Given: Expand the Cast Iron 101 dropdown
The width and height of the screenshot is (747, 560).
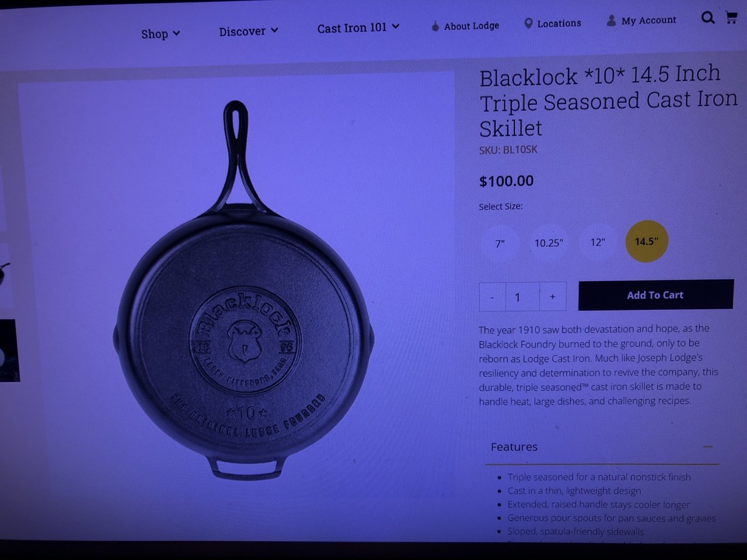Looking at the screenshot, I should (358, 27).
